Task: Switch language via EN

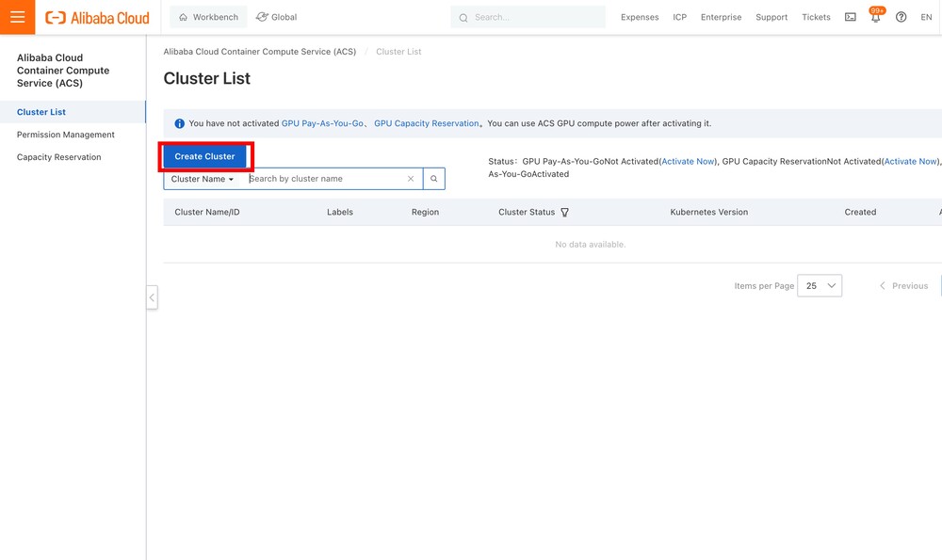Action: 926,17
